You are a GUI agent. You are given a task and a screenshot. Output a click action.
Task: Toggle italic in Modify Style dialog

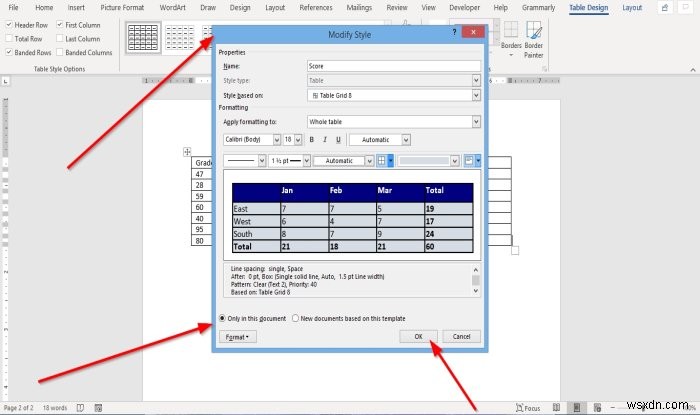tap(325, 140)
